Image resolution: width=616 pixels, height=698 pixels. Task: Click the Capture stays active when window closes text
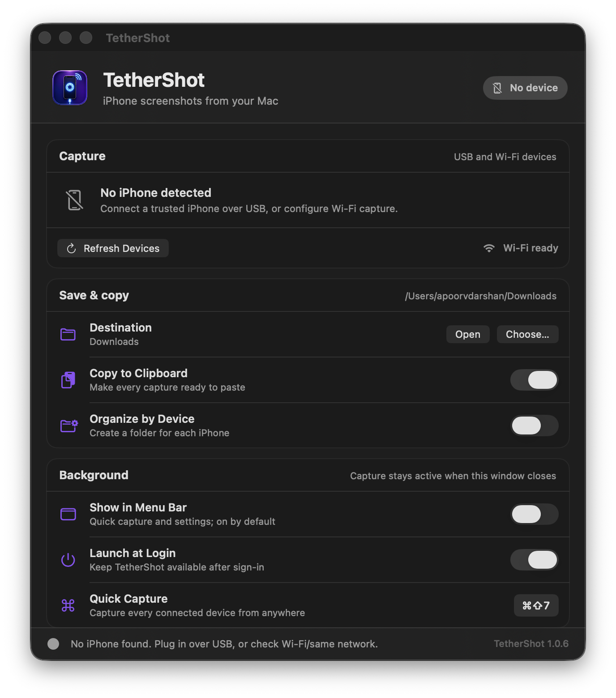(x=453, y=476)
